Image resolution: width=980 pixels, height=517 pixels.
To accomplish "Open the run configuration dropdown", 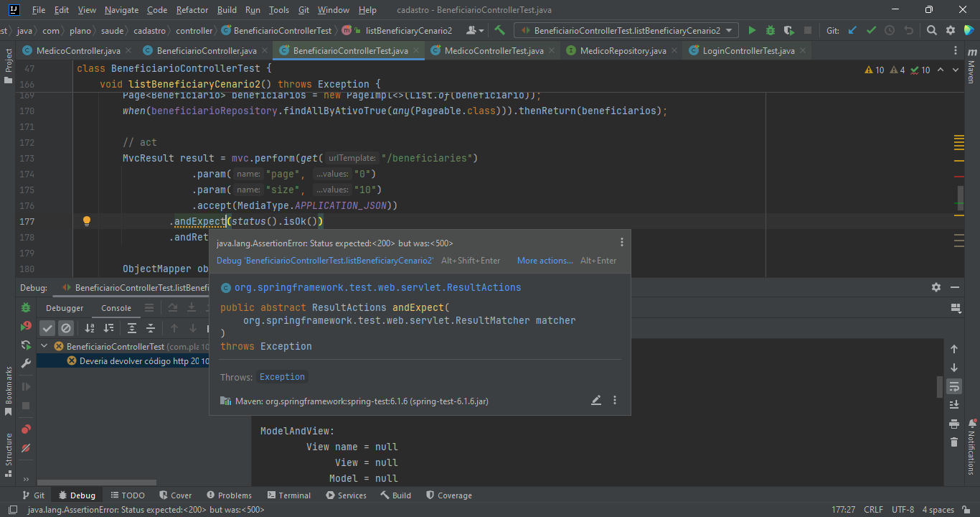I will tap(626, 31).
